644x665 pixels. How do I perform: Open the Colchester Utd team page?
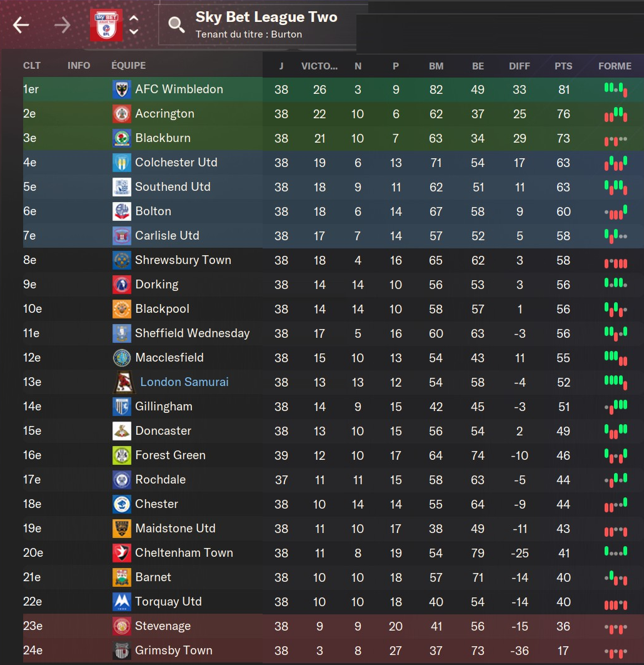tap(176, 163)
